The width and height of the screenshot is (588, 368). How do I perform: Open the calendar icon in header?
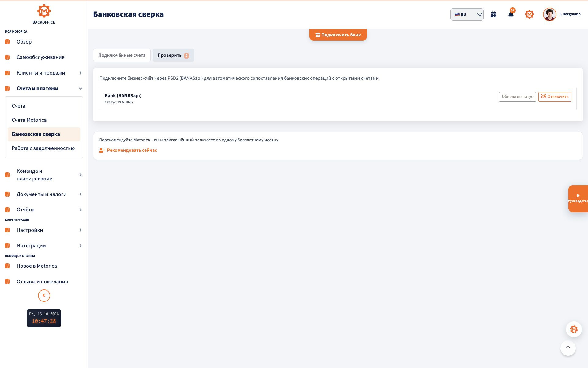coord(493,14)
